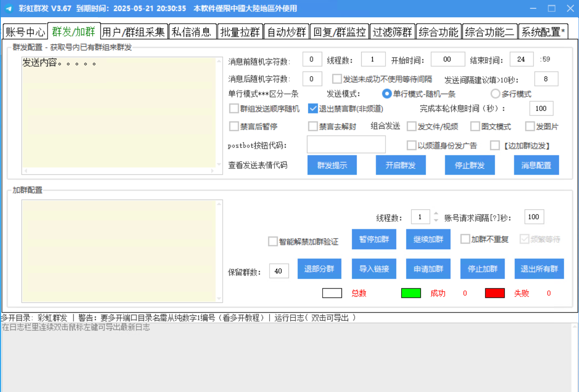This screenshot has width=579, height=392.
Task: Click the white 总数 color box
Action: click(x=332, y=293)
